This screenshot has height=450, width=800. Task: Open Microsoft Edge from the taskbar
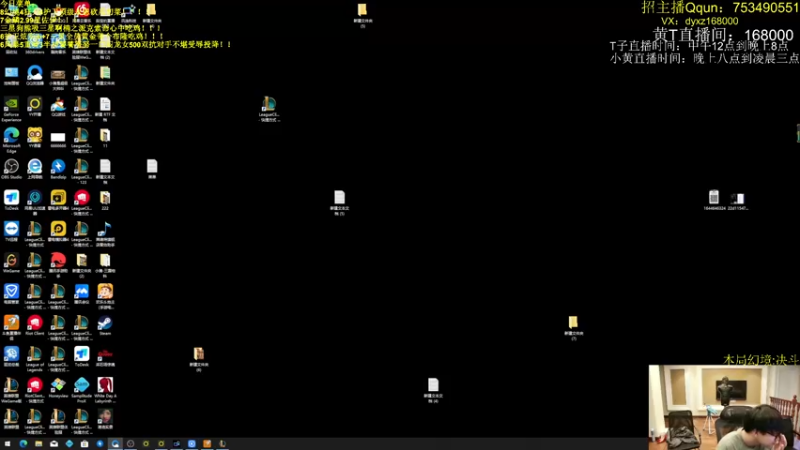(23, 444)
